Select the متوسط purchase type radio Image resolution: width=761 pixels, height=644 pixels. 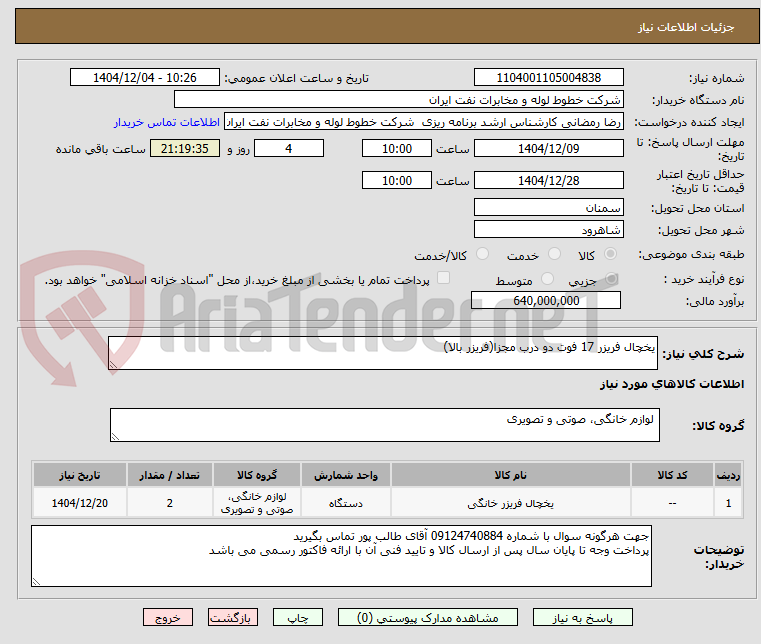tap(547, 279)
